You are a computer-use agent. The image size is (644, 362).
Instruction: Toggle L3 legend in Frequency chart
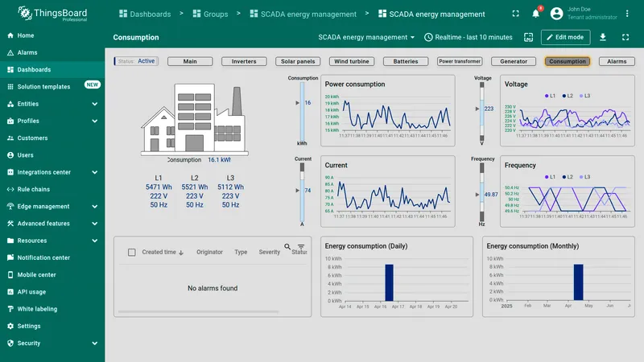coord(584,177)
